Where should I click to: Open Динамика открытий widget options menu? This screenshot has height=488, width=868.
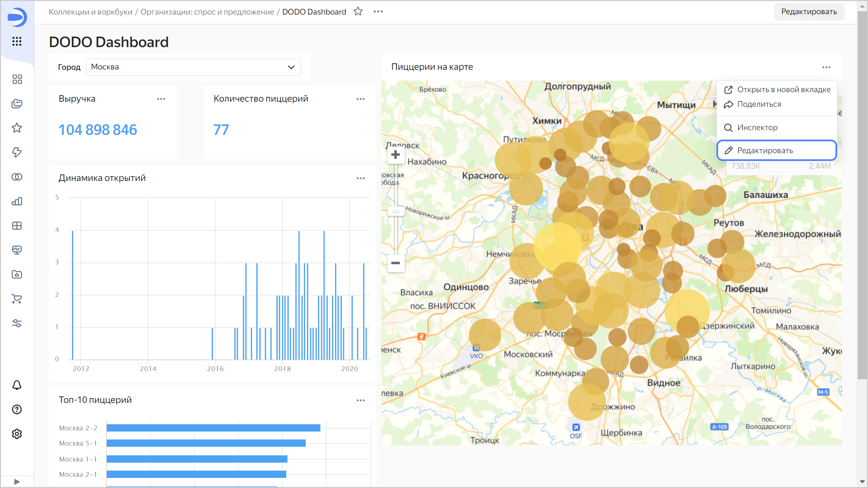tap(360, 178)
